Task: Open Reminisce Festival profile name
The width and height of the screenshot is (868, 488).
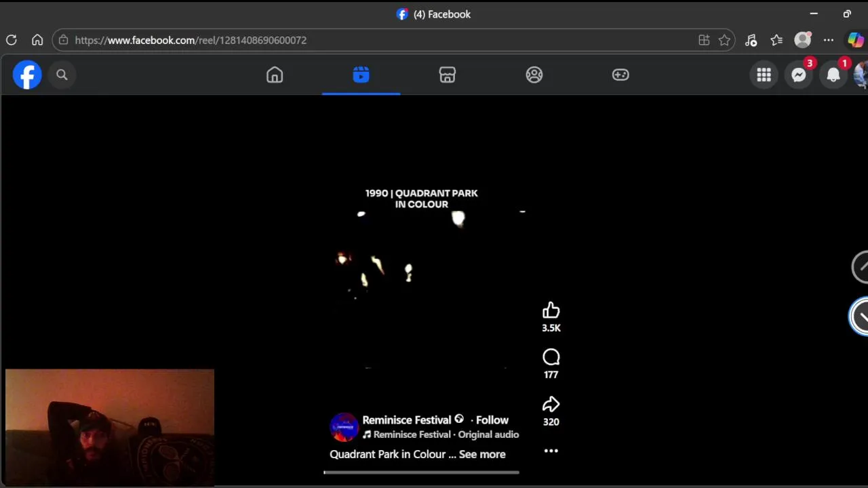Action: [x=407, y=420]
